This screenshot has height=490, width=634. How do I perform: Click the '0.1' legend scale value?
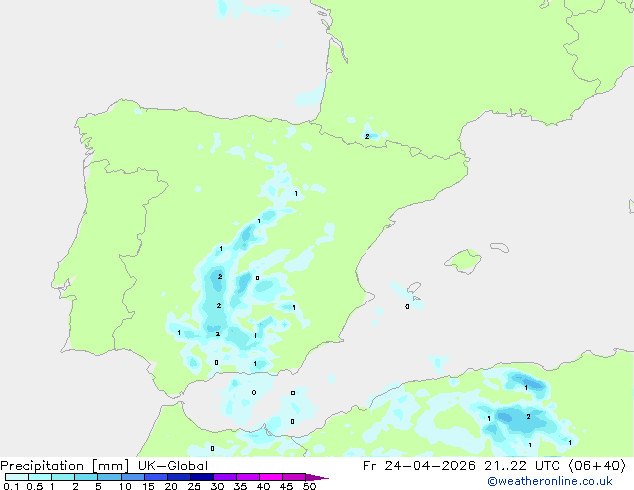[x=11, y=486]
